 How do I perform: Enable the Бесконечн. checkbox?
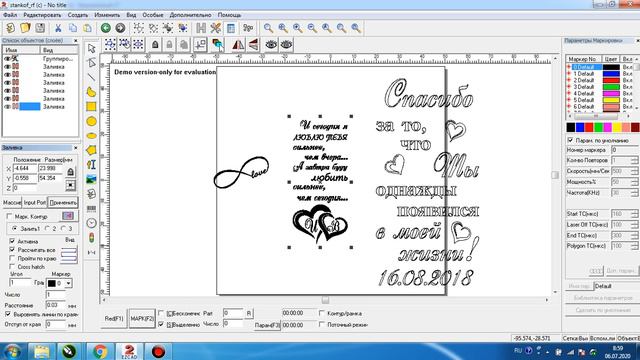click(x=161, y=313)
